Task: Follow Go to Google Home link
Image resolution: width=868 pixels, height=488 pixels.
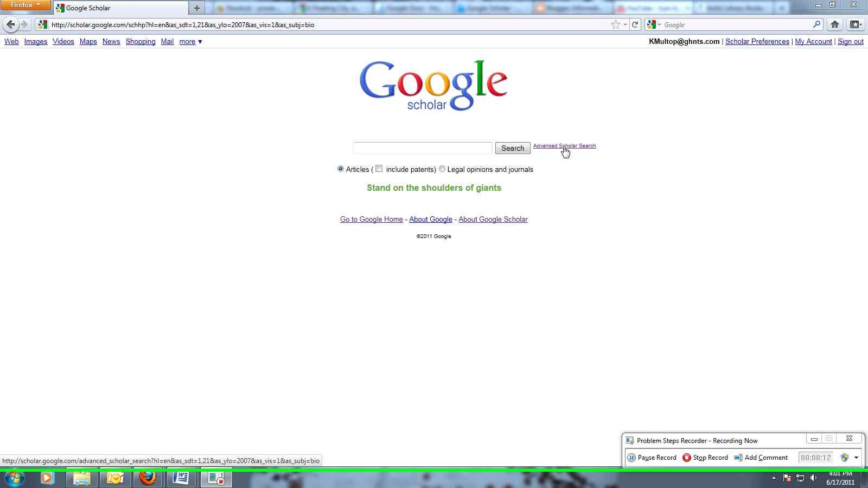Action: tap(371, 219)
